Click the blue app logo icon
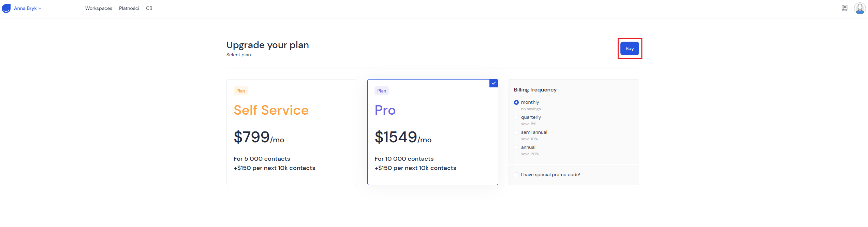Screen dimensions: 868x227 pos(6,9)
